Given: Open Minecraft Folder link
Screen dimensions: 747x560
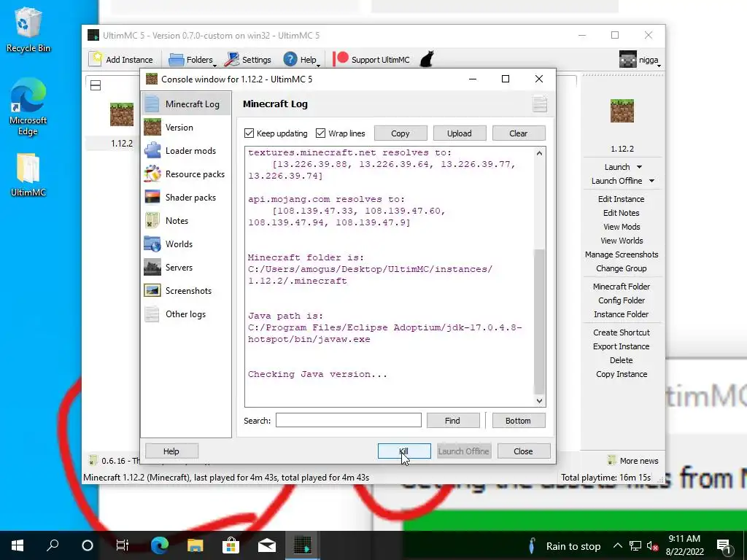Looking at the screenshot, I should (x=622, y=286).
